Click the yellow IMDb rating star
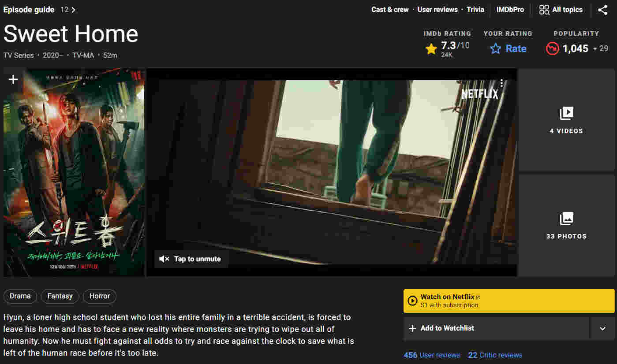The height and width of the screenshot is (364, 617). point(431,48)
